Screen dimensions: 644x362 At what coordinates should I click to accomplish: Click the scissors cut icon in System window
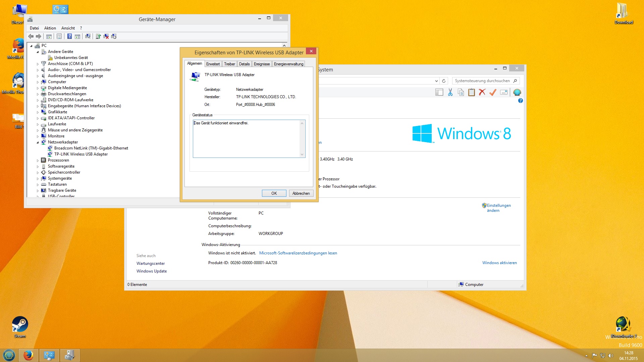pos(450,92)
